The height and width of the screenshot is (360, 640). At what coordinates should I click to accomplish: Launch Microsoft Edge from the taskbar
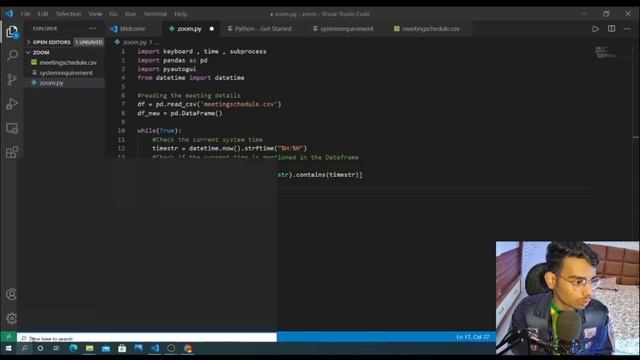coord(73,349)
